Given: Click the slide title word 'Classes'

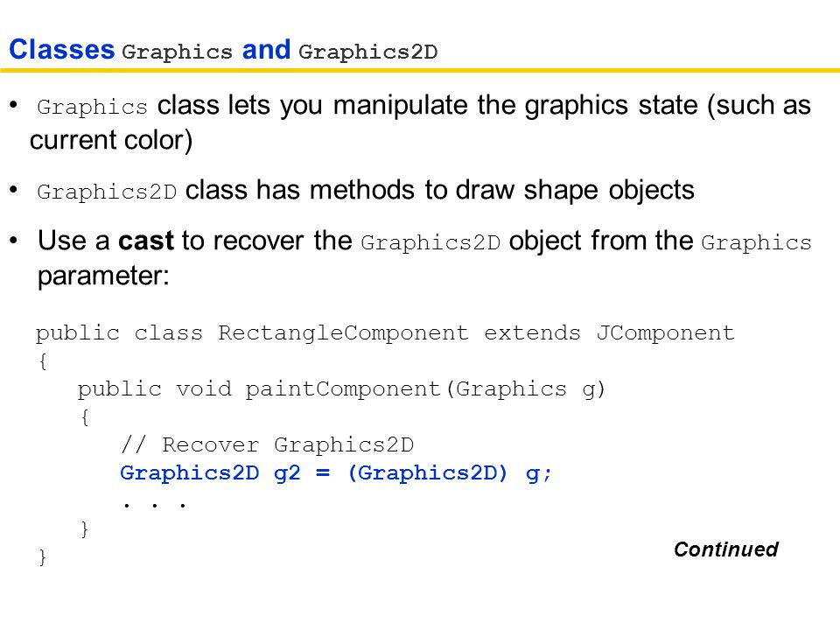Looking at the screenshot, I should coord(61,49).
